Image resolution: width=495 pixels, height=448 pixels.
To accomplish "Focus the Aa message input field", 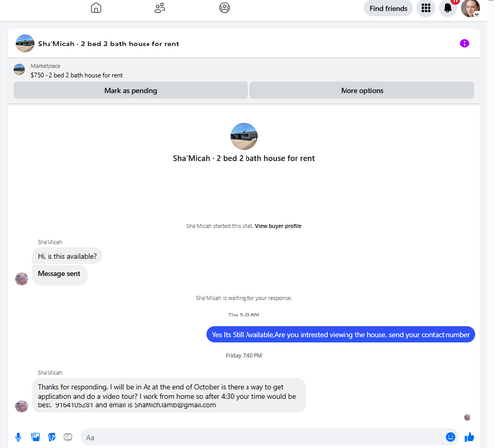I will coord(262,437).
